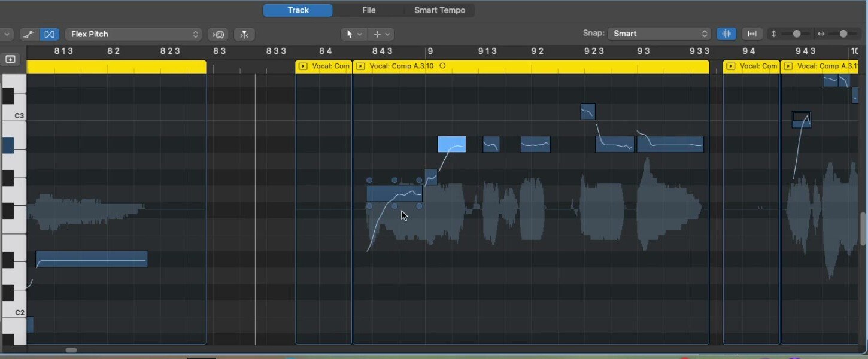Click the top-right pitch drift handle
Viewport: 868px width, 359px height.
(x=419, y=180)
